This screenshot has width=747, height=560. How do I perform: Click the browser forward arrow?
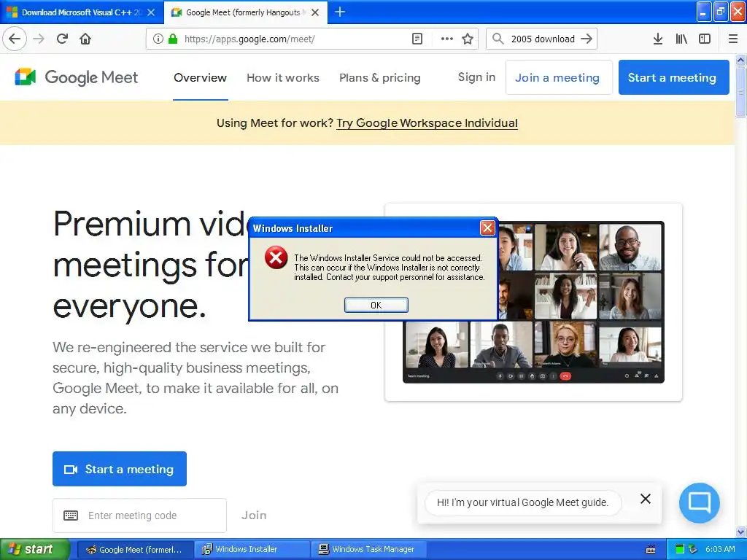39,39
